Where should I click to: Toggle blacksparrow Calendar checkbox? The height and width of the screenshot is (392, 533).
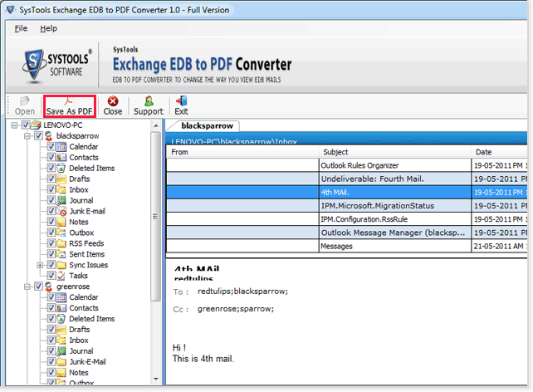[x=51, y=147]
